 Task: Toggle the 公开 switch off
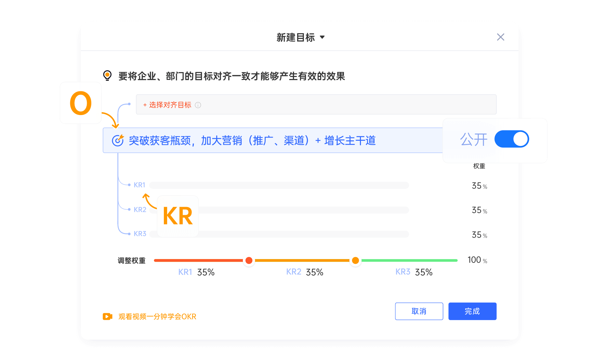[x=511, y=139]
